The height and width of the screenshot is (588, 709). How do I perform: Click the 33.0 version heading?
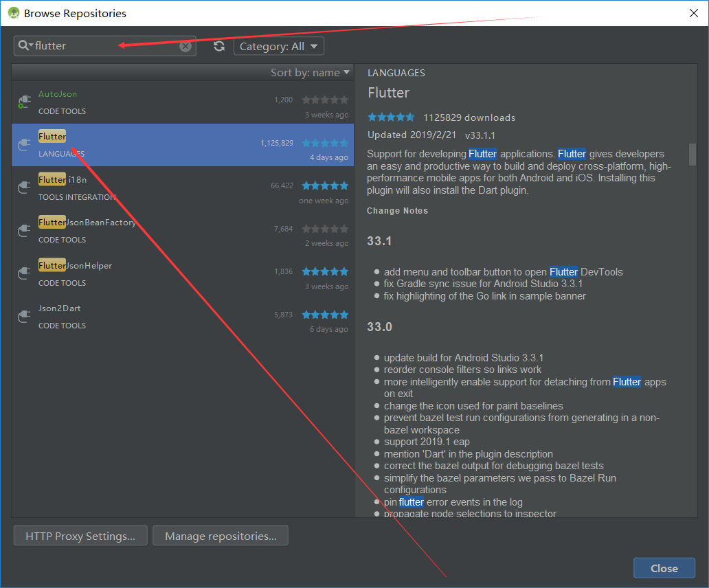coord(379,327)
